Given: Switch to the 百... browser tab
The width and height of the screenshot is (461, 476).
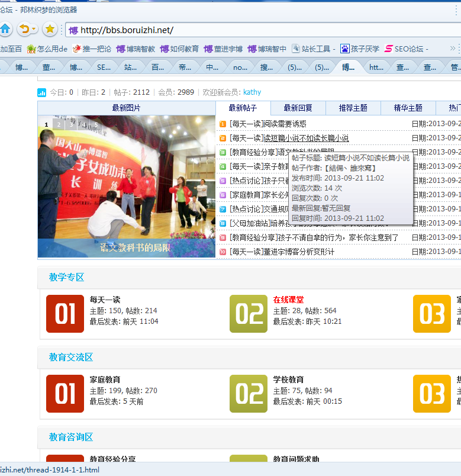Looking at the screenshot, I should [x=157, y=67].
